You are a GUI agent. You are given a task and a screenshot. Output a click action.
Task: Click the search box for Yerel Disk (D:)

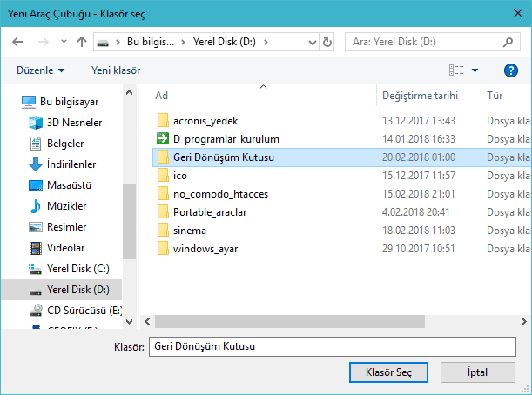click(x=432, y=42)
